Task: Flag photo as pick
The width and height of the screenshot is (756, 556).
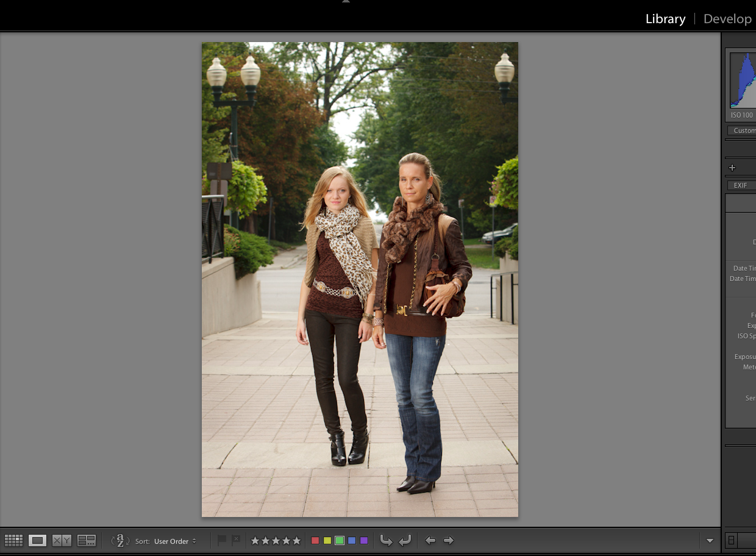Action: tap(222, 541)
